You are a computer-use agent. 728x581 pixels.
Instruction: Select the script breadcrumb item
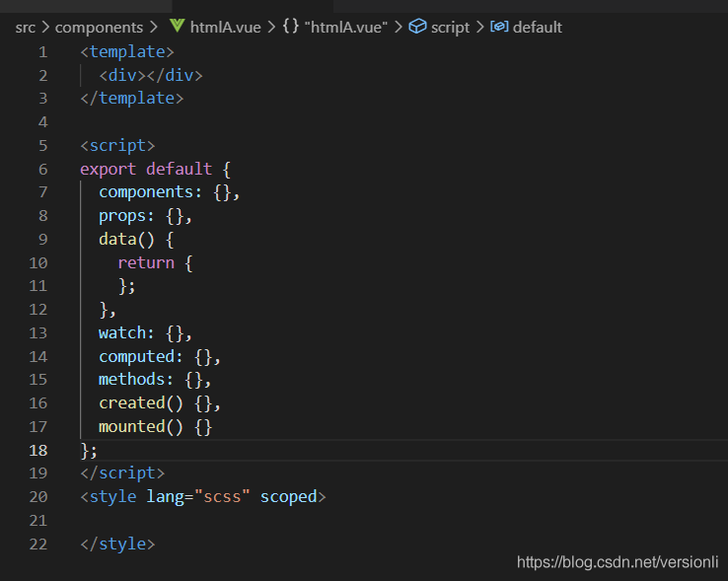(x=451, y=28)
